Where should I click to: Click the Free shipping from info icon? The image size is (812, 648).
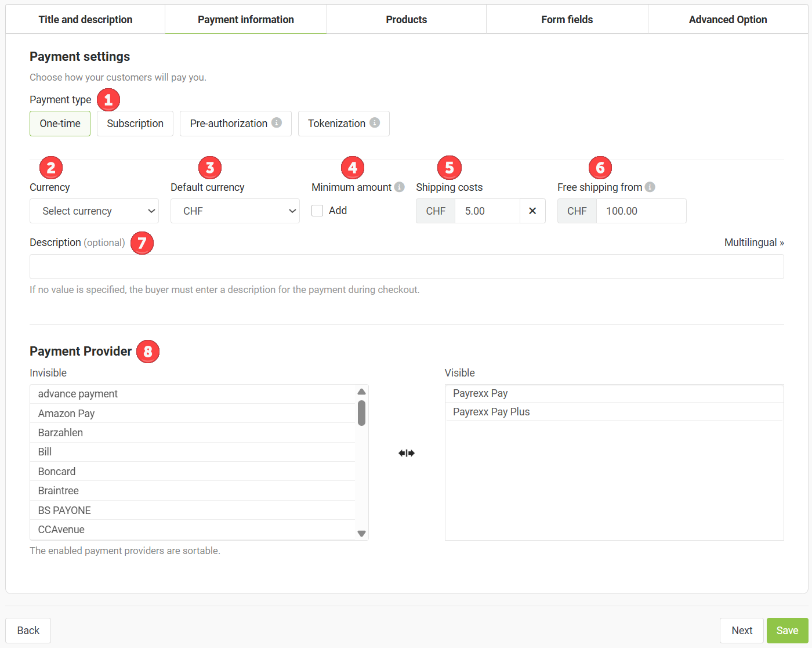click(x=650, y=187)
